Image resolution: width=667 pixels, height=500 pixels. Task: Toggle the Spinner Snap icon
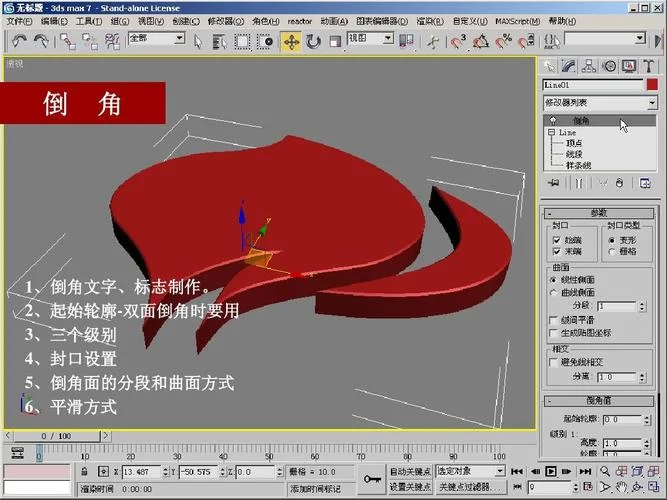pos(526,41)
